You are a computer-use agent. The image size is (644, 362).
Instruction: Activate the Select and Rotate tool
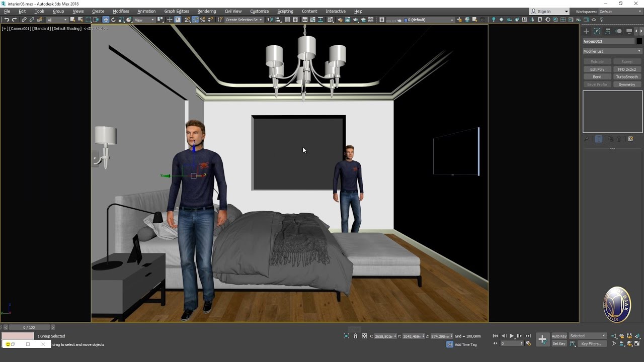[x=113, y=20]
